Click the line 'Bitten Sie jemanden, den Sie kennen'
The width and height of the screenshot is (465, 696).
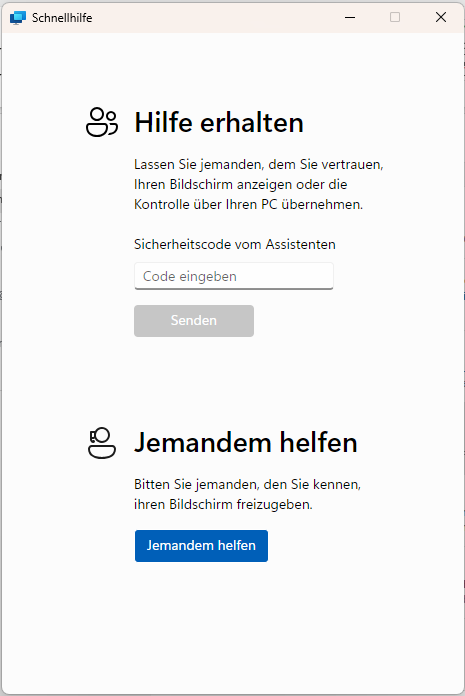pyautogui.click(x=248, y=484)
